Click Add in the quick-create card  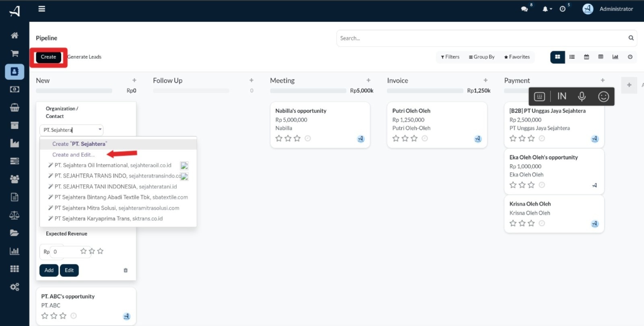[49, 270]
